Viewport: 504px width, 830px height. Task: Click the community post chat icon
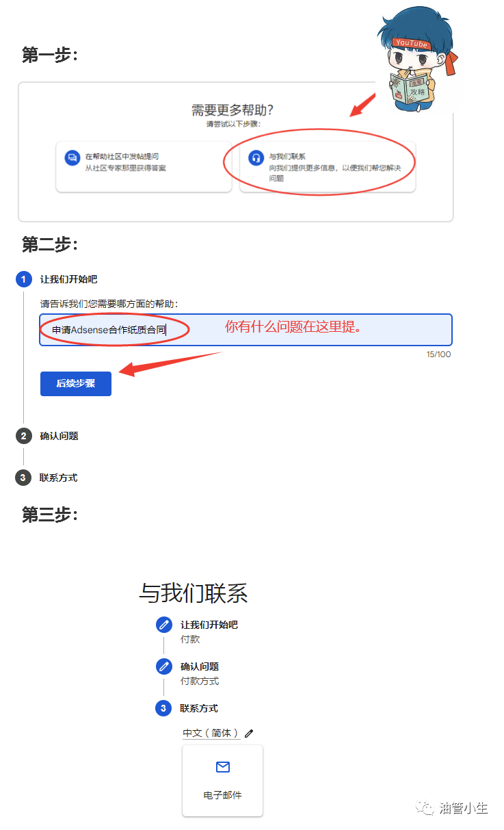tap(72, 158)
